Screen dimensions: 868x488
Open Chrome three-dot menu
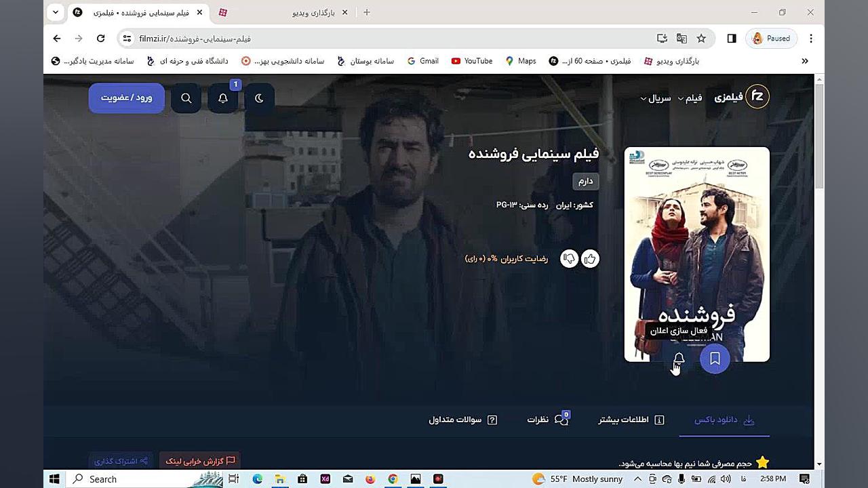click(811, 39)
